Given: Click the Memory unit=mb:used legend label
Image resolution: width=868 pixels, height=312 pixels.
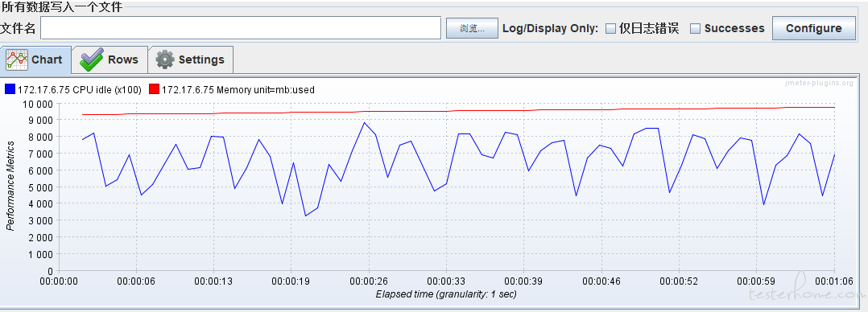Looking at the screenshot, I should (x=238, y=89).
